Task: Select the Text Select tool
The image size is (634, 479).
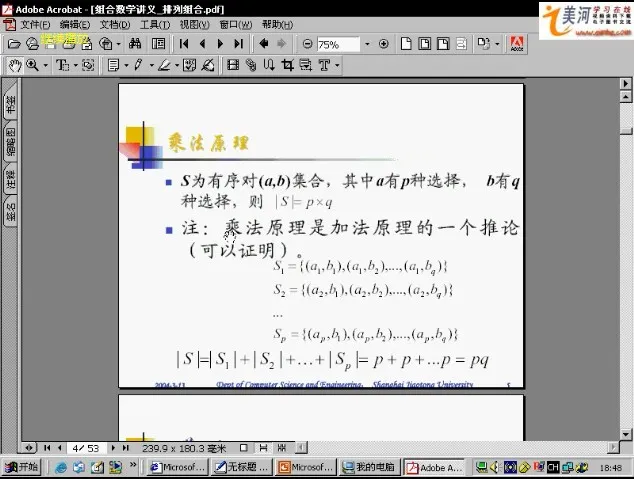Action: click(x=62, y=65)
